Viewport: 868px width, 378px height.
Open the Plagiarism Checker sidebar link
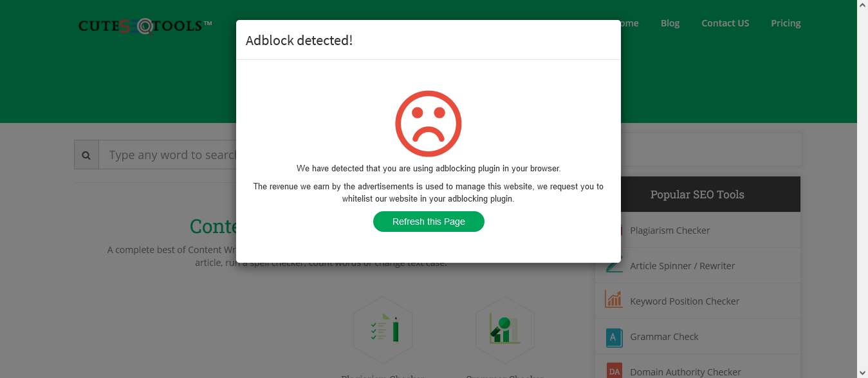click(670, 231)
